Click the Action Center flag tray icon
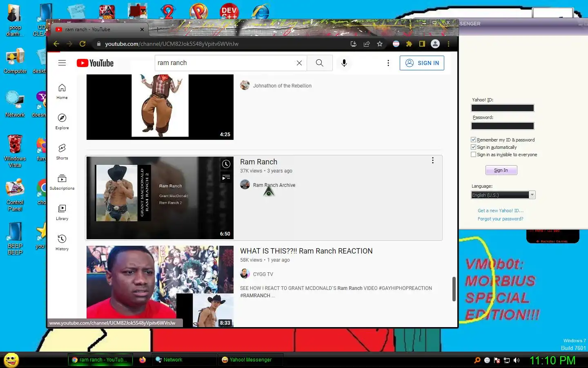This screenshot has height=368, width=588. point(497,360)
